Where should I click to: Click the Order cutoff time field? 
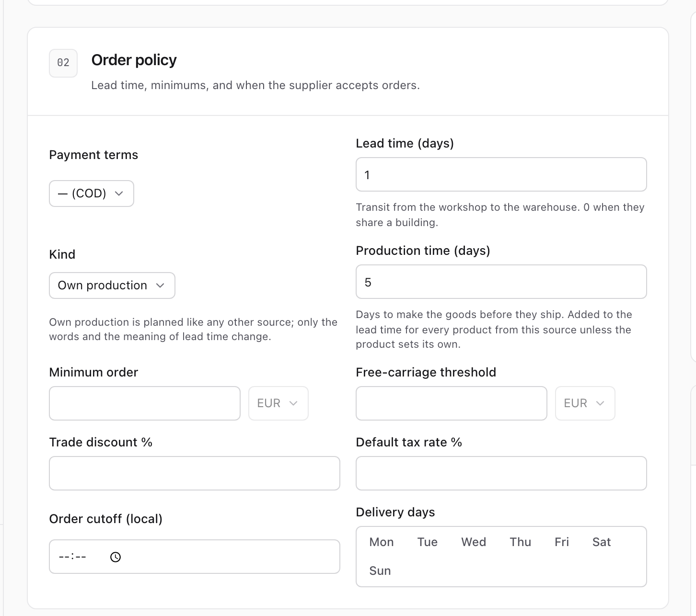click(195, 557)
